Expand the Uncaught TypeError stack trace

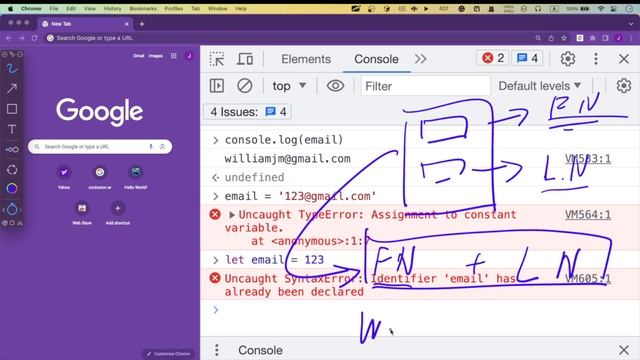pos(232,215)
